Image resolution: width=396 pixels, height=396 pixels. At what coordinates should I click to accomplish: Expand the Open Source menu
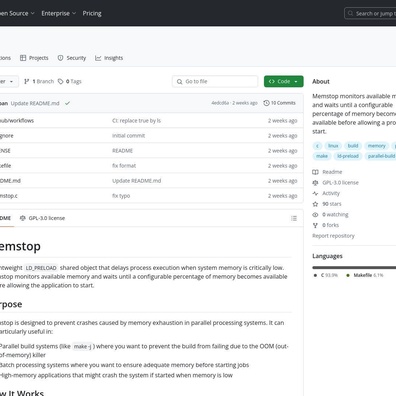pos(17,13)
